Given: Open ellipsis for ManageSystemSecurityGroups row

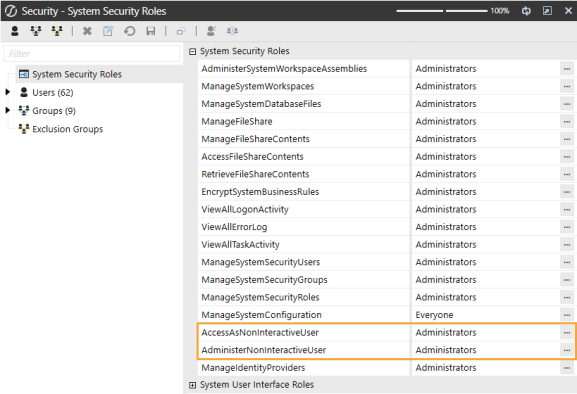Looking at the screenshot, I should [x=567, y=280].
